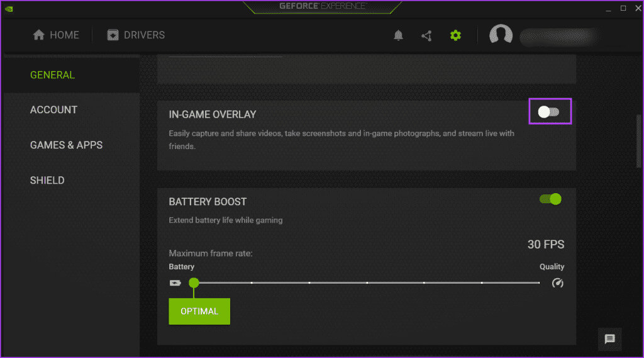Click the Battery label above the slider
Viewport: 644px width, 358px height.
[182, 267]
